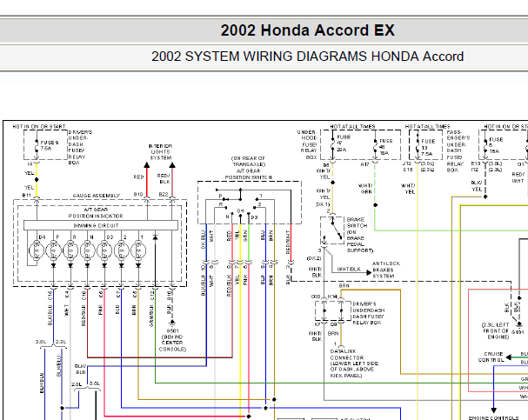Click the "FUSE 13 7.5A" label

pyautogui.click(x=428, y=148)
